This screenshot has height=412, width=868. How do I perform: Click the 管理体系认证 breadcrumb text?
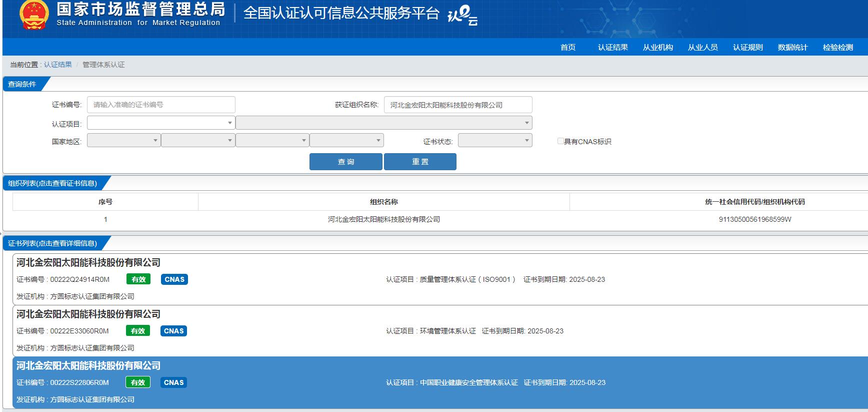(103, 65)
